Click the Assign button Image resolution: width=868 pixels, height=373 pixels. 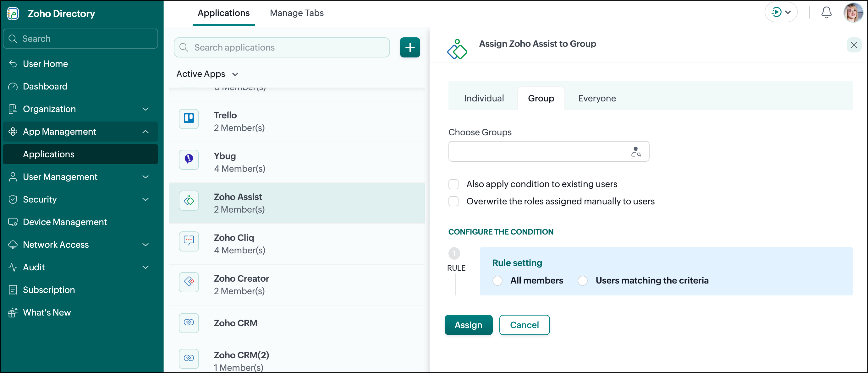pos(468,325)
